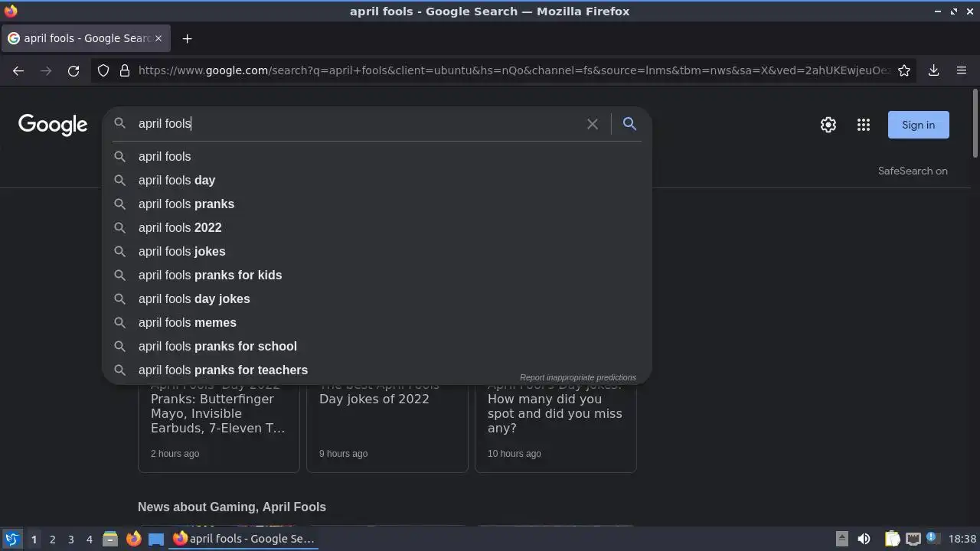Click into the april fools search field
The height and width of the screenshot is (551, 980).
pyautogui.click(x=356, y=123)
